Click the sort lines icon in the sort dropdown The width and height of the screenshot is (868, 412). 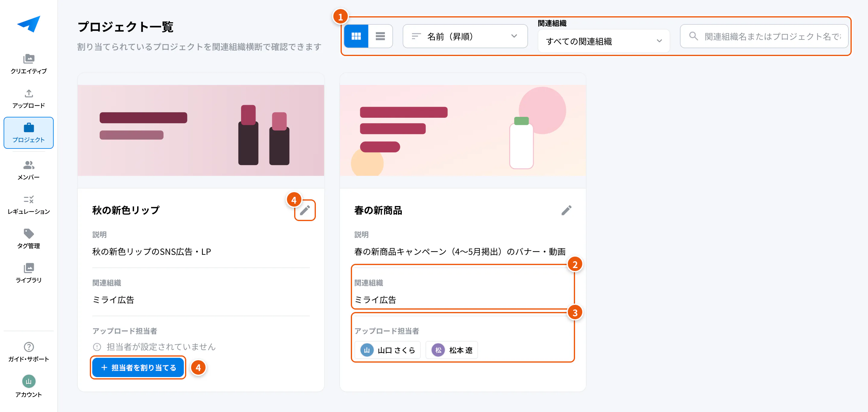click(417, 36)
